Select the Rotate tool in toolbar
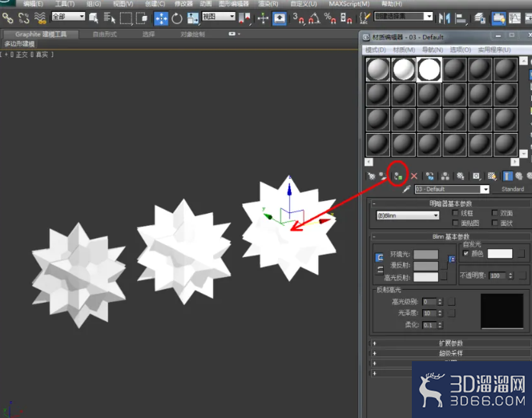The height and width of the screenshot is (418, 532). tap(177, 18)
